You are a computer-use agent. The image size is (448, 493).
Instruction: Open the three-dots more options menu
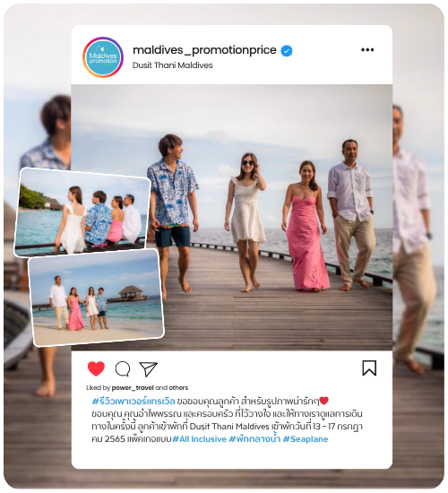click(x=367, y=49)
